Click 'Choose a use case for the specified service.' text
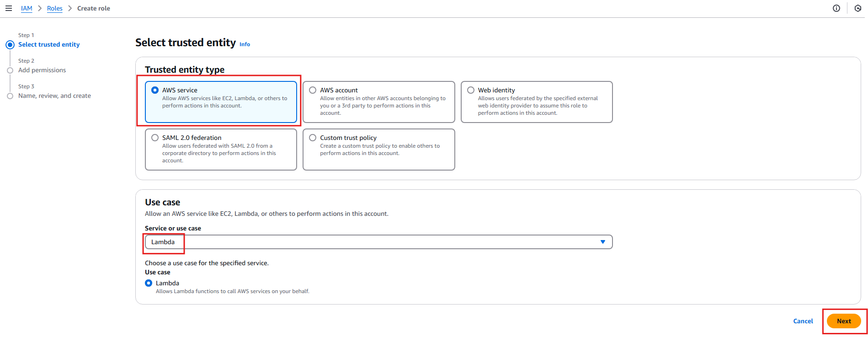Image resolution: width=868 pixels, height=353 pixels. click(207, 263)
